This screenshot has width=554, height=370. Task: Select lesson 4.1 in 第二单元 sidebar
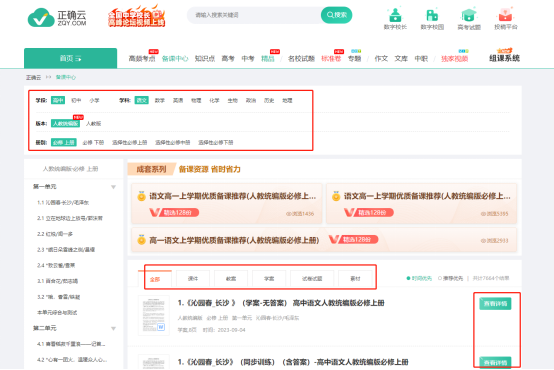point(71,344)
